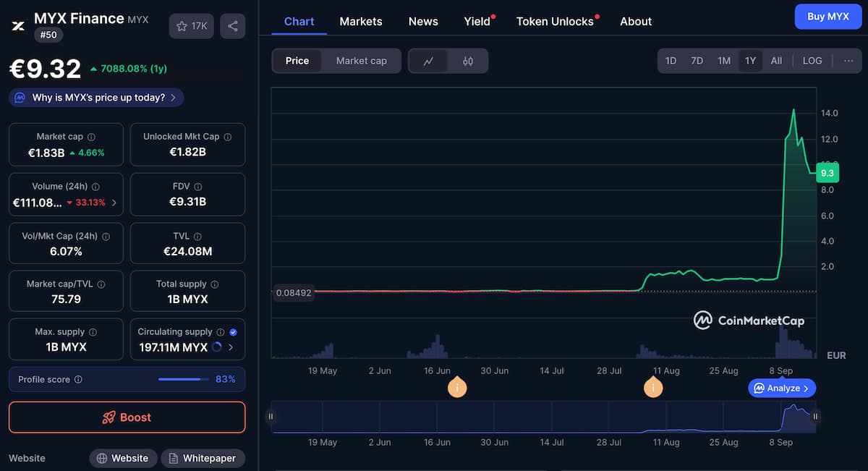Click the info icon beside Total supply
The height and width of the screenshot is (471, 868).
214,284
